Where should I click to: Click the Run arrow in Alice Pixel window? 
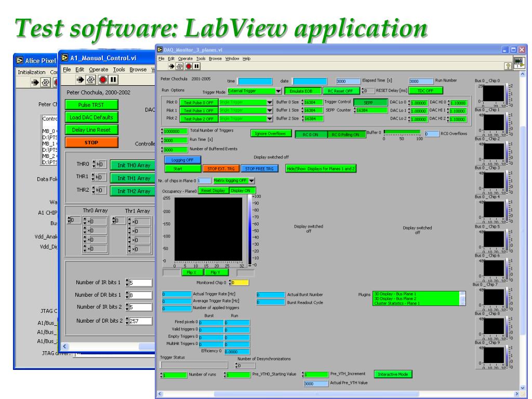point(35,83)
